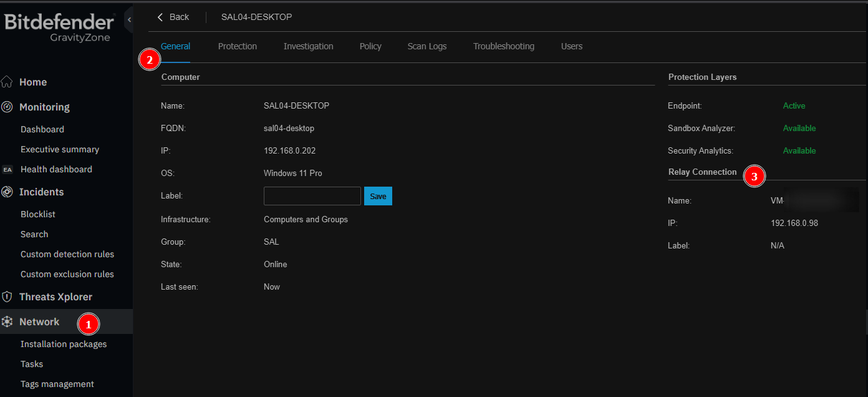Open Executive summary page

pos(60,149)
